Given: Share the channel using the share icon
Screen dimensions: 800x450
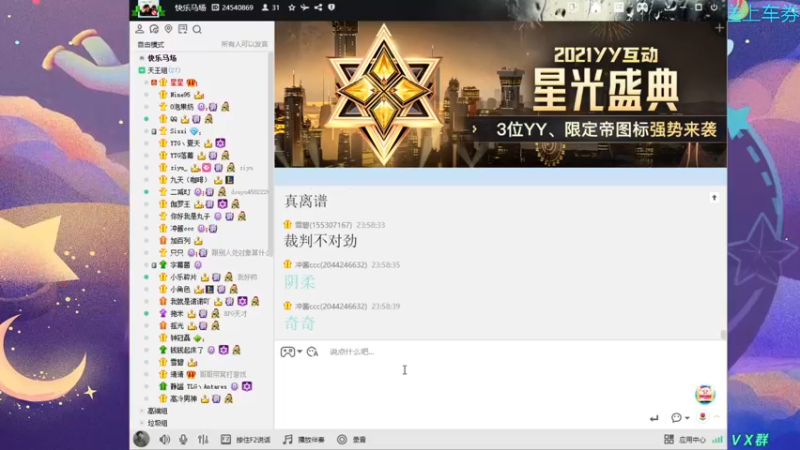Looking at the screenshot, I should click(x=318, y=8).
